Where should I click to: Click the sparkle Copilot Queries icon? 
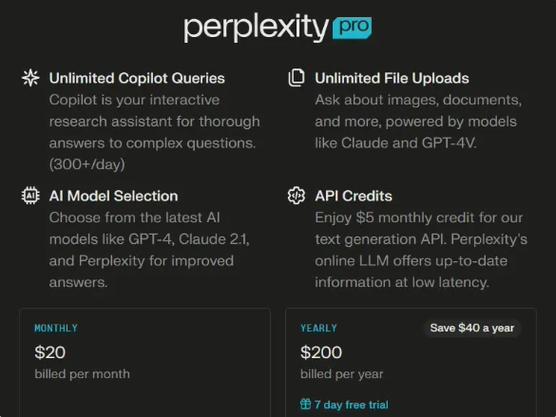click(30, 78)
